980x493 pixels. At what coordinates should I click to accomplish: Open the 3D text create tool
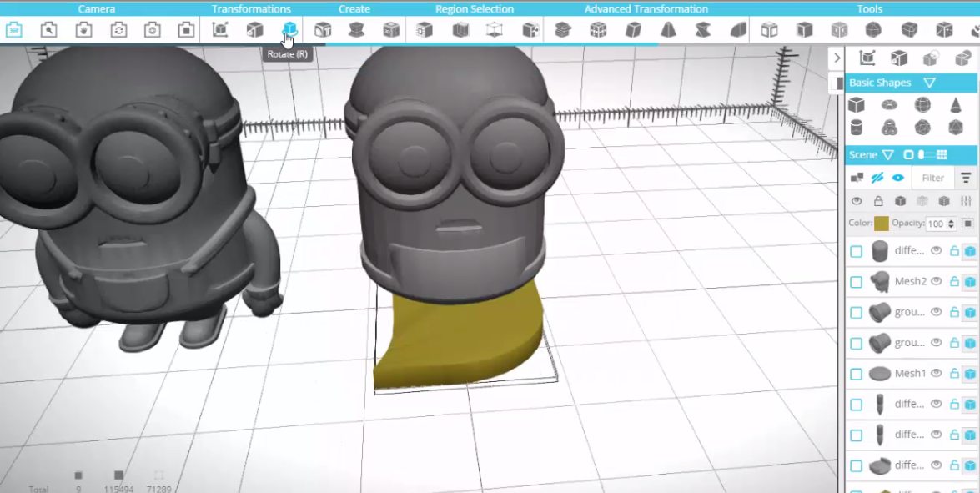point(323,29)
